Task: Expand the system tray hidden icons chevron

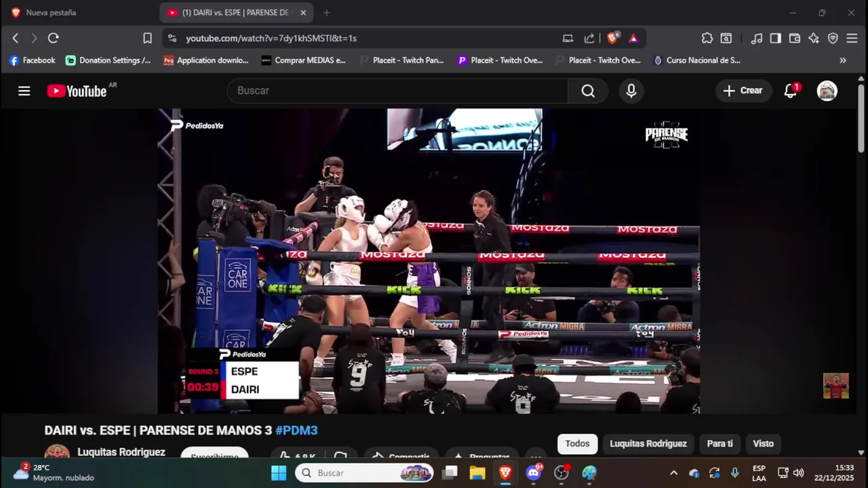Action: coord(673,473)
